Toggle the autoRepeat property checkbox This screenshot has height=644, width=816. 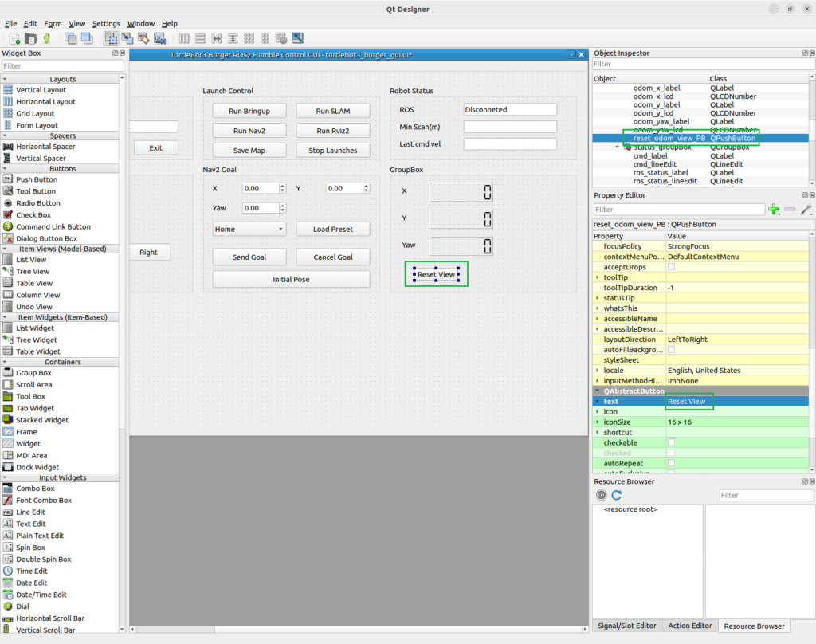[x=671, y=463]
